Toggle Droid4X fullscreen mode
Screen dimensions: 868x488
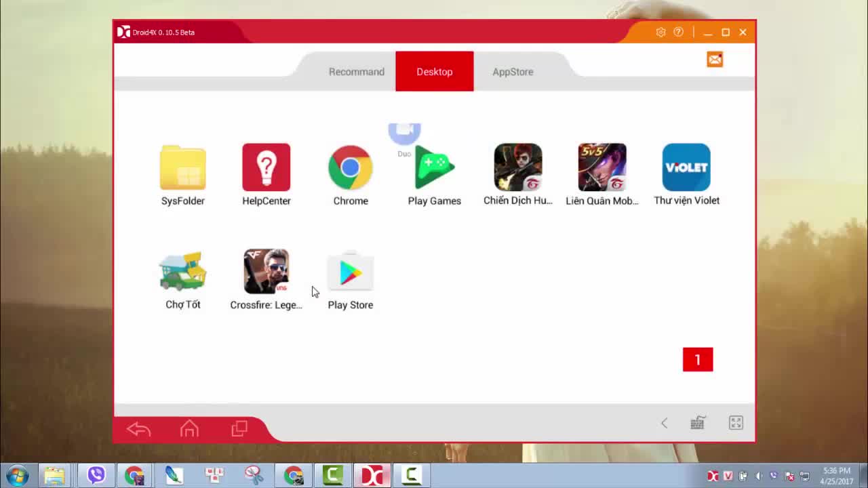click(736, 423)
